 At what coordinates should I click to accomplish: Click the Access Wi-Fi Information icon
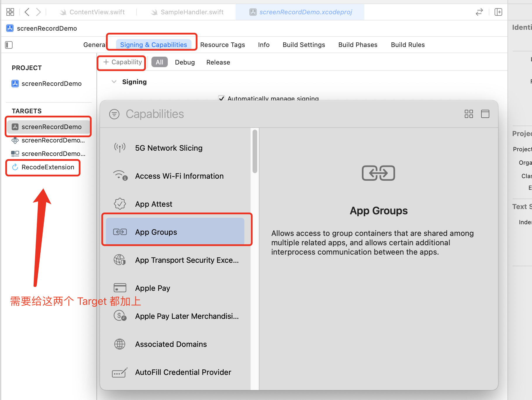point(120,176)
